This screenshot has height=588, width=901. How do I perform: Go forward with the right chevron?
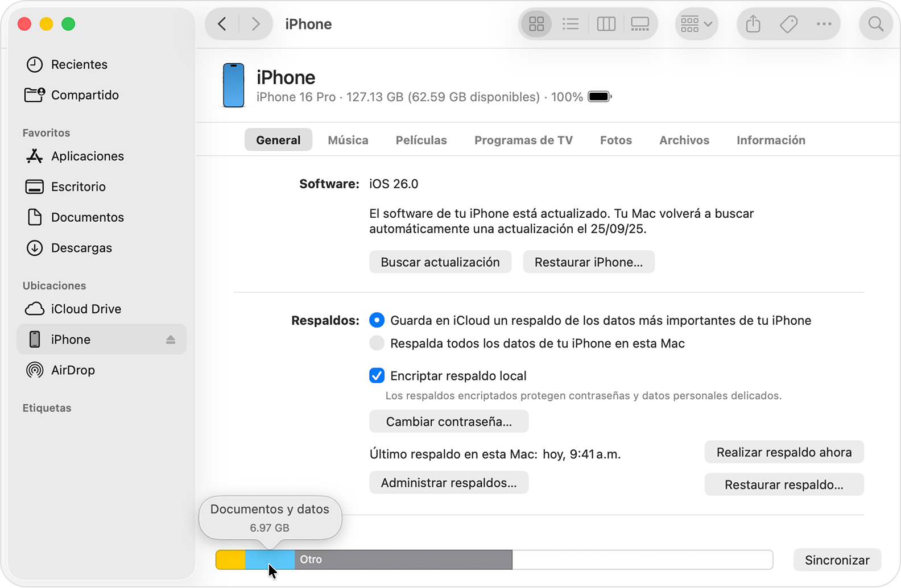(255, 24)
